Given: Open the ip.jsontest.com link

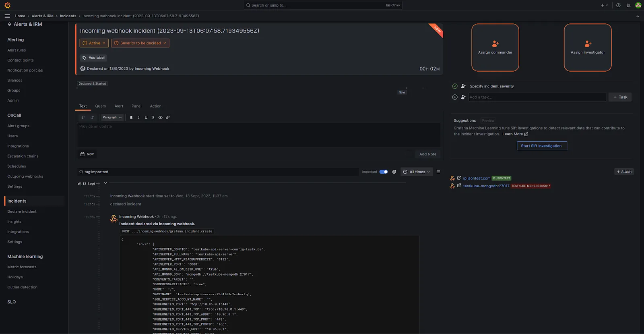Looking at the screenshot, I should point(477,178).
